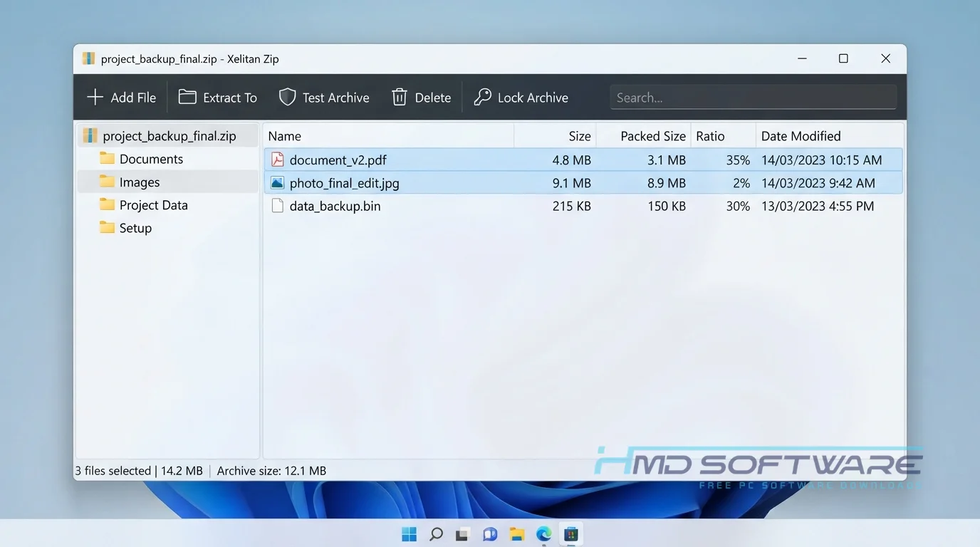The width and height of the screenshot is (980, 547).
Task: Maximize the Xelitan Zip window
Action: tap(843, 58)
